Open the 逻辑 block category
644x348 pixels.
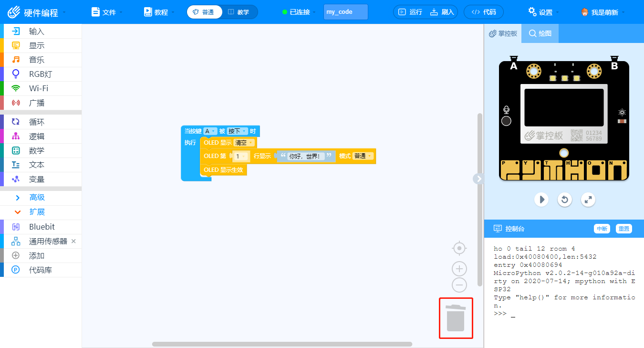(41, 137)
